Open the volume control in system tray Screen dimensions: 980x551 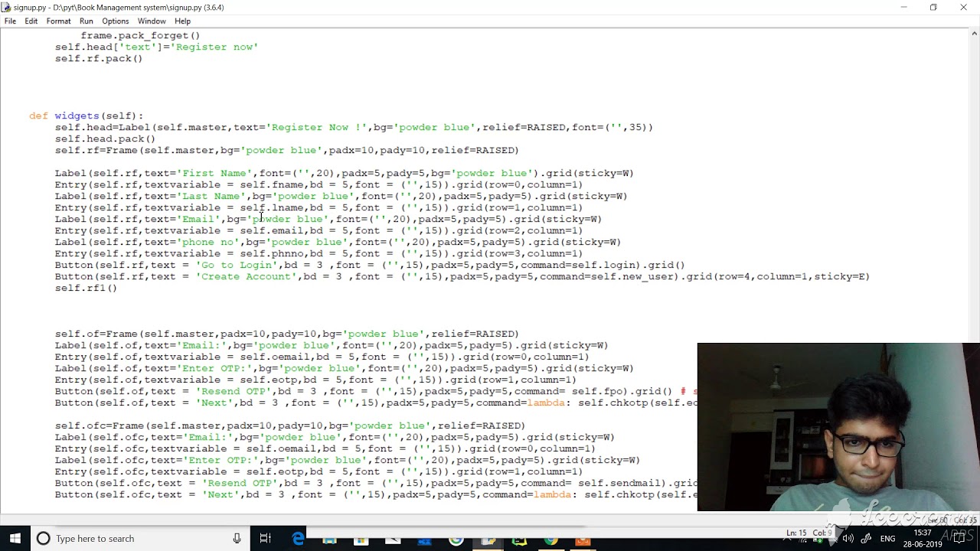click(848, 538)
